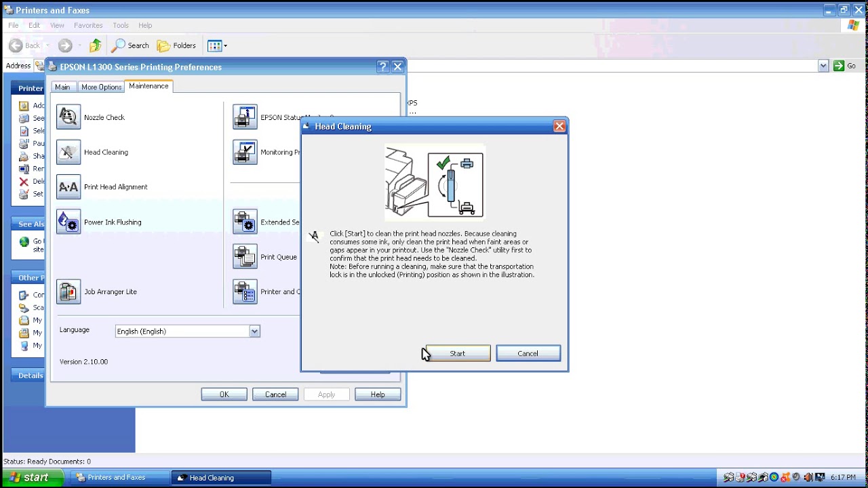
Task: Click the Forward arrow toolbar button
Action: [x=65, y=45]
